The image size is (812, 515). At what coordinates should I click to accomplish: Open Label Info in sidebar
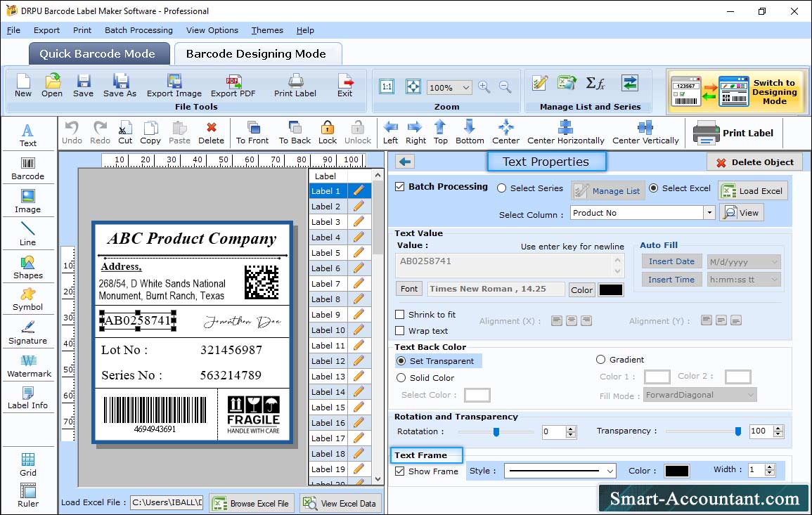click(x=28, y=398)
